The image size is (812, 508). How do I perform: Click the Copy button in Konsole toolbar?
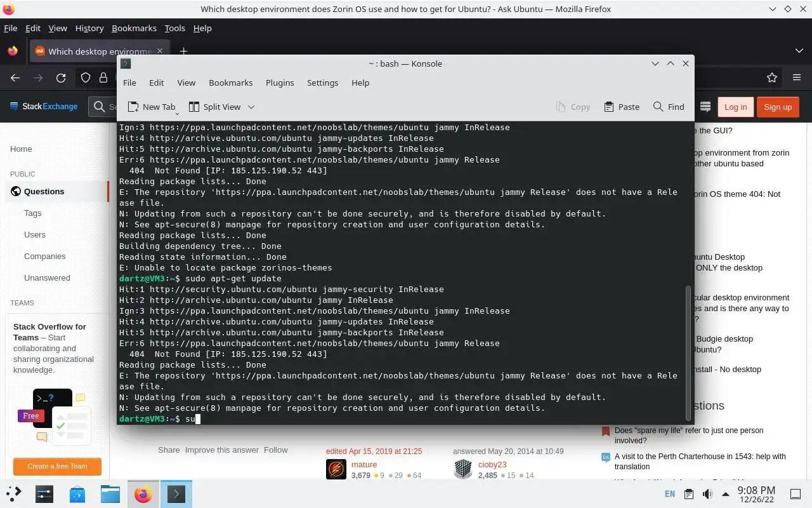click(x=573, y=107)
